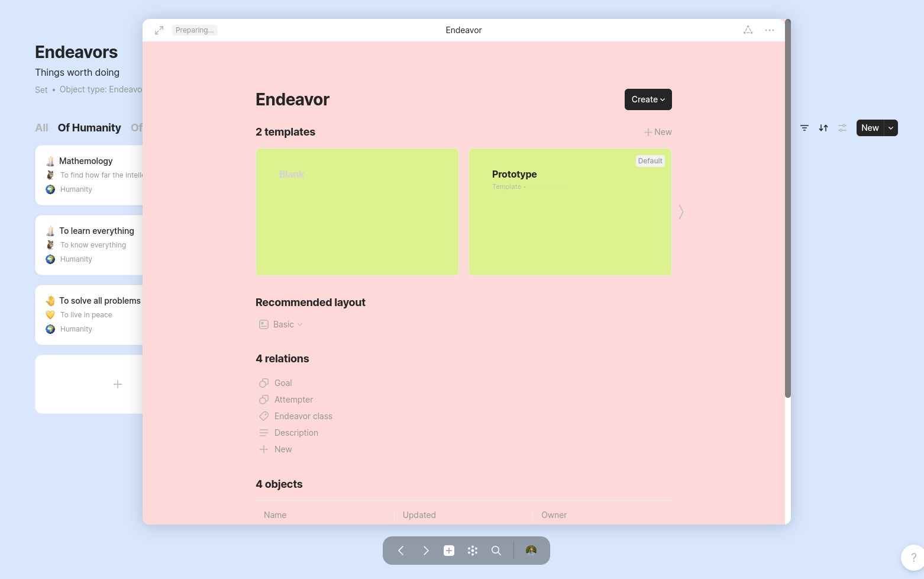Open the widgets grid icon in the bottom dock

[x=472, y=551]
